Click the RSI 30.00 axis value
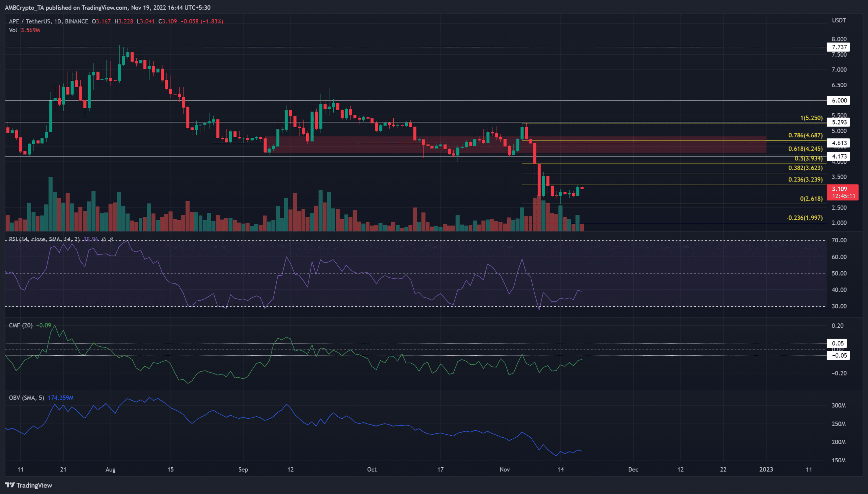 (x=839, y=306)
